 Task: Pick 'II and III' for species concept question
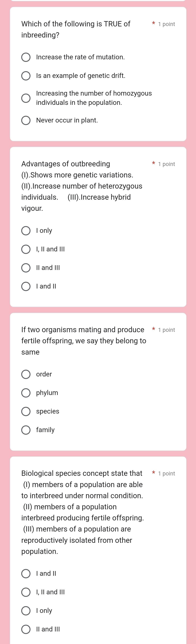tap(26, 629)
